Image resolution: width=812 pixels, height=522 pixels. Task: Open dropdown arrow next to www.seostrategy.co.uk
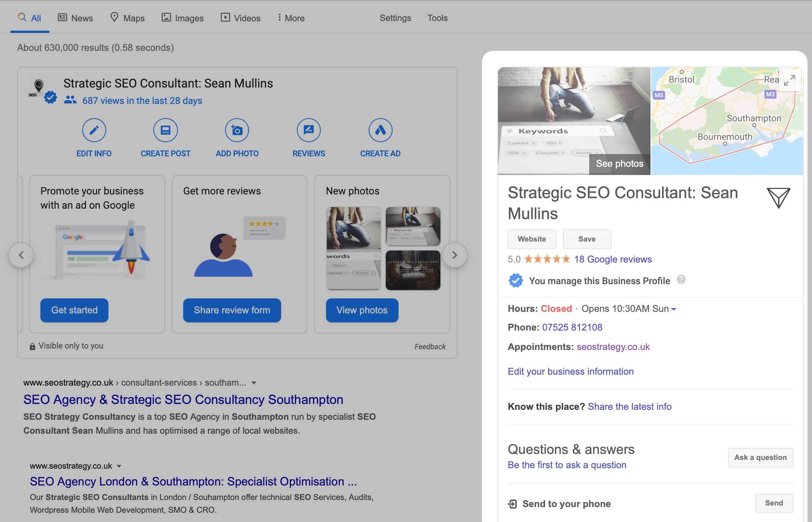[119, 466]
